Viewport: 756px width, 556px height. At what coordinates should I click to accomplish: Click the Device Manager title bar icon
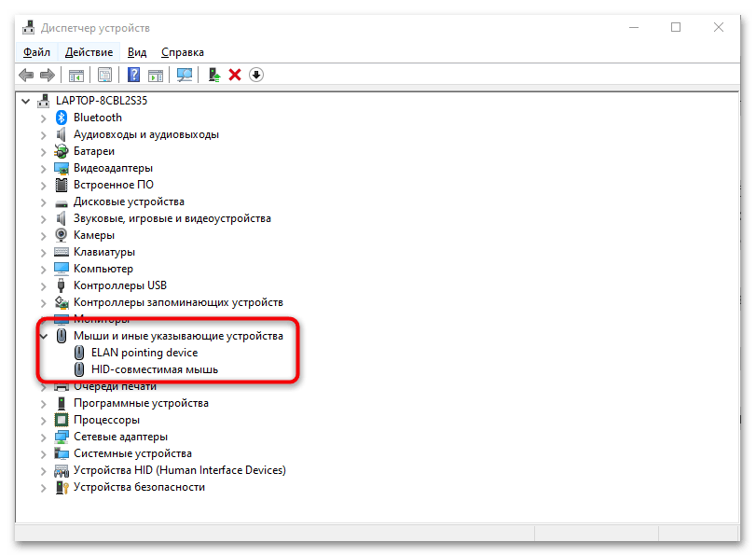coord(29,27)
